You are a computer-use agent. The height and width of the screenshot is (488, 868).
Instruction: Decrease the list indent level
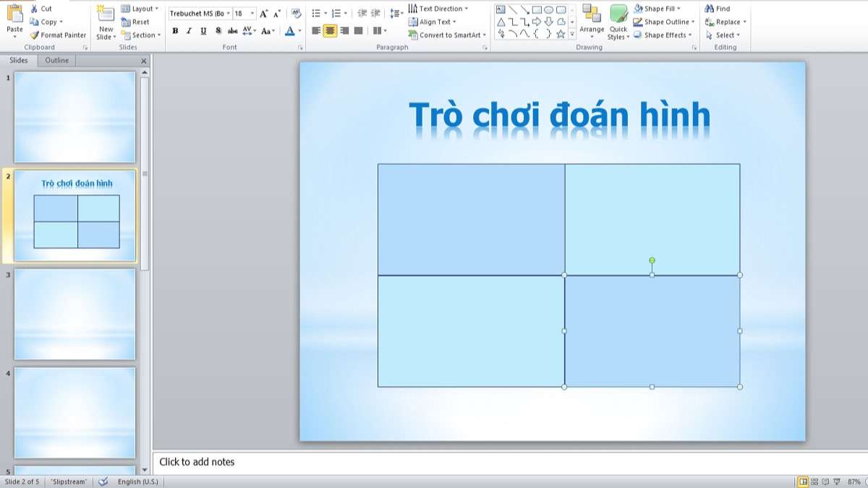tap(362, 13)
